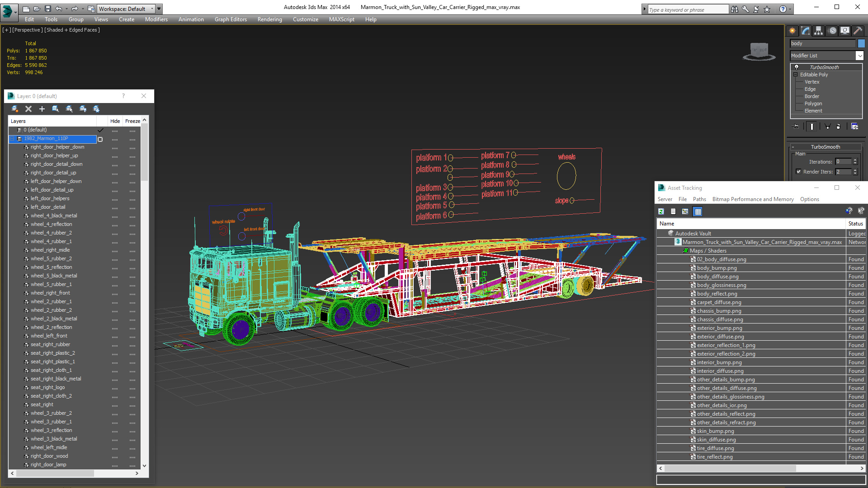Screen dimensions: 868x488
Task: Click the Undo arrow icon
Action: click(59, 9)
